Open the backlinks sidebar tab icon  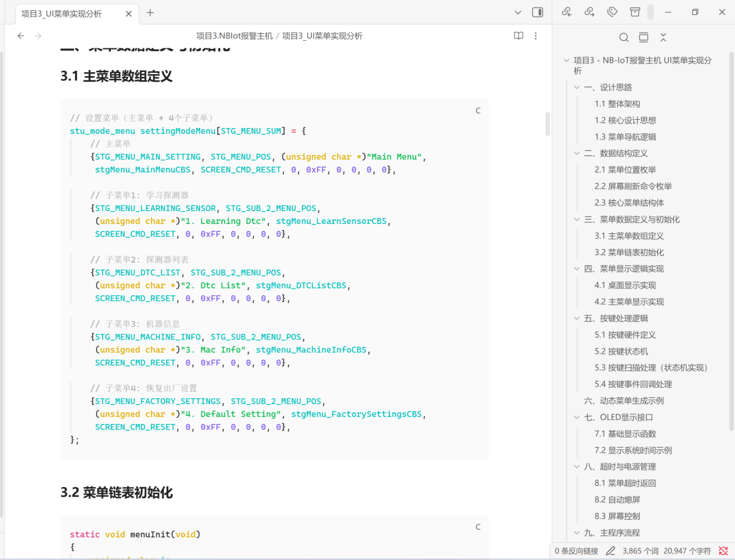point(567,12)
